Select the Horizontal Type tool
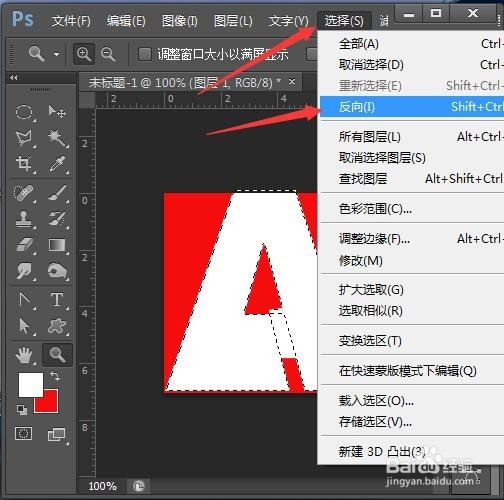 point(57,300)
